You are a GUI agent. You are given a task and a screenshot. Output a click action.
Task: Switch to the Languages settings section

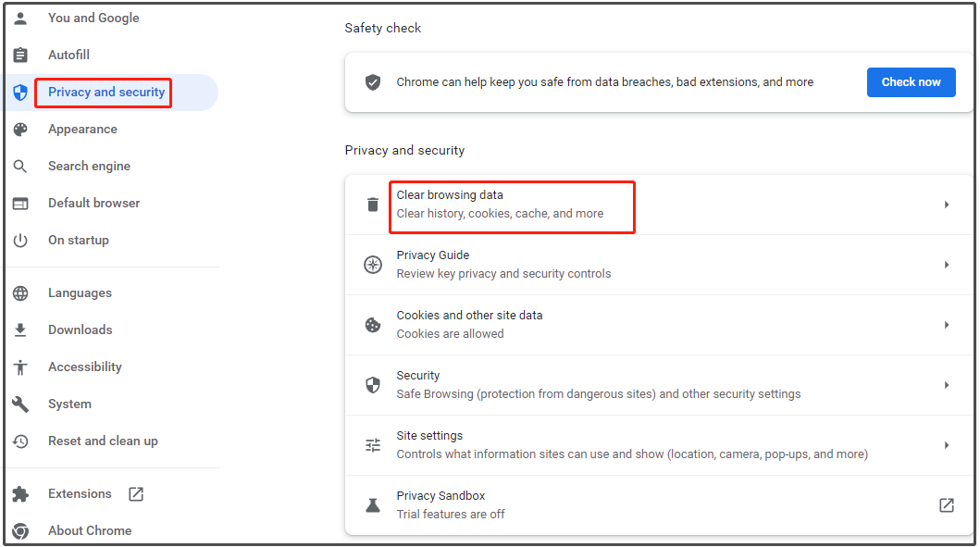pyautogui.click(x=80, y=292)
